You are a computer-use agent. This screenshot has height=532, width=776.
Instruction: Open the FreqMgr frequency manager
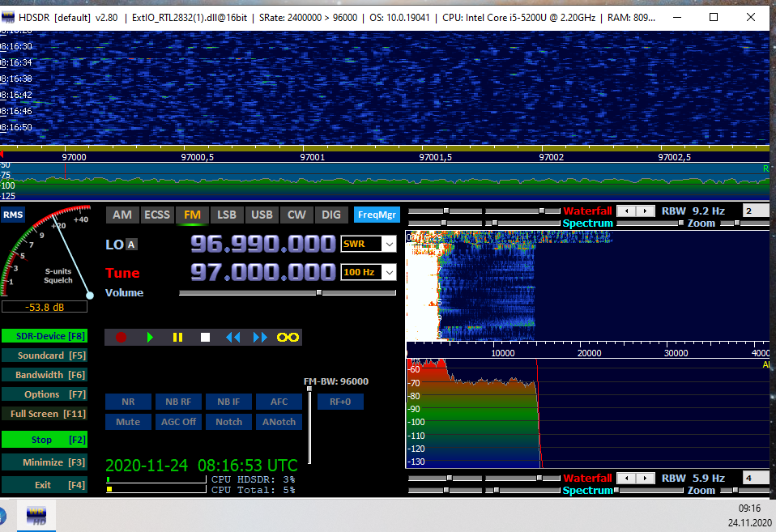coord(377,215)
